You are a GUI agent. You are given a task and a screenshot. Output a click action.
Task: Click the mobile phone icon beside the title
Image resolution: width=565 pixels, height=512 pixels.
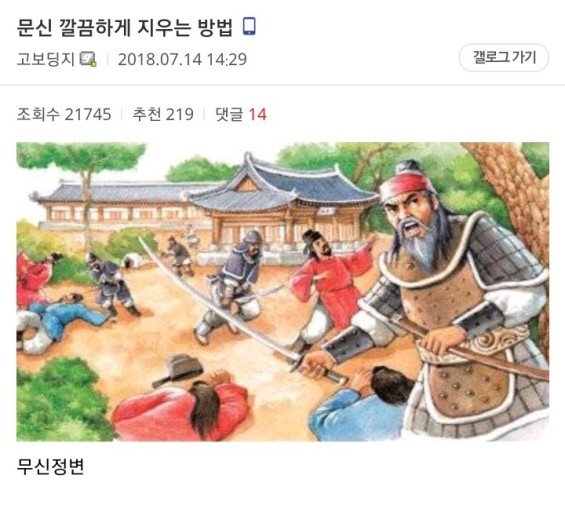point(249,27)
